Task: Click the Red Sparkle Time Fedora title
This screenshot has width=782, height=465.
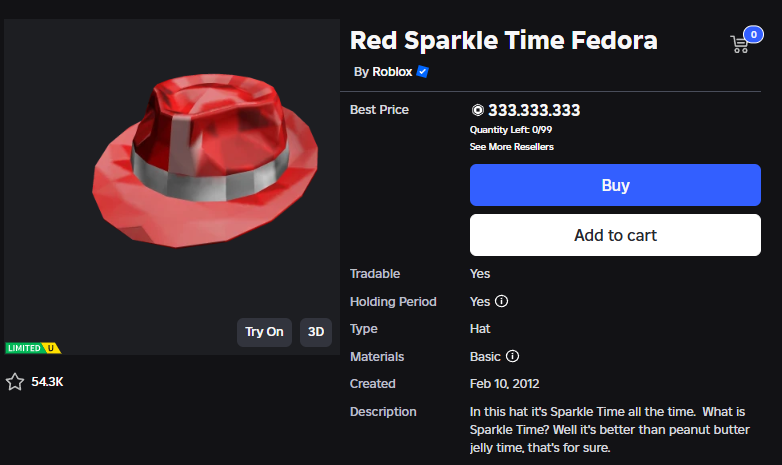Action: 503,41
